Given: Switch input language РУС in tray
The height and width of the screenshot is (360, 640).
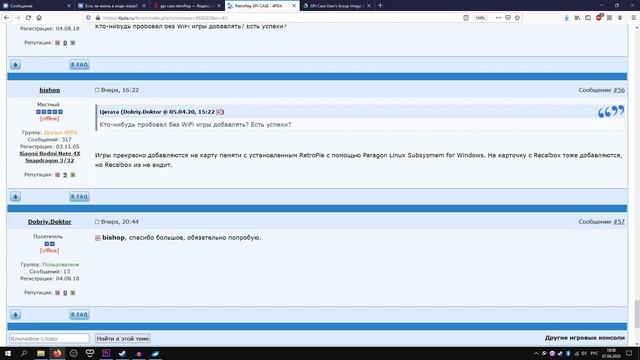Looking at the screenshot, I should pyautogui.click(x=594, y=353).
